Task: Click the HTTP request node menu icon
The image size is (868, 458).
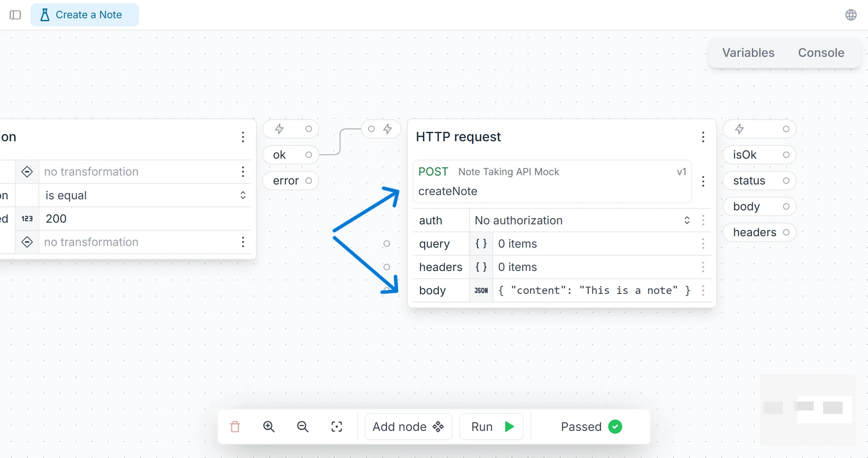Action: [703, 137]
